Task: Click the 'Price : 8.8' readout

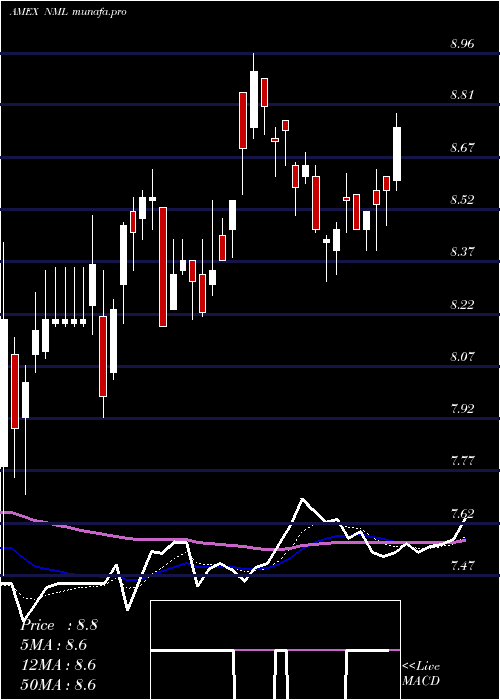Action: click(x=59, y=625)
